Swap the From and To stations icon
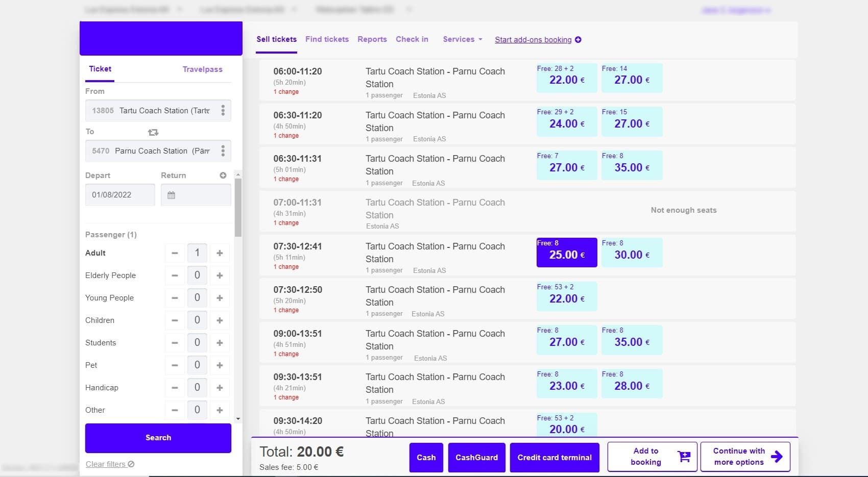 [x=153, y=132]
